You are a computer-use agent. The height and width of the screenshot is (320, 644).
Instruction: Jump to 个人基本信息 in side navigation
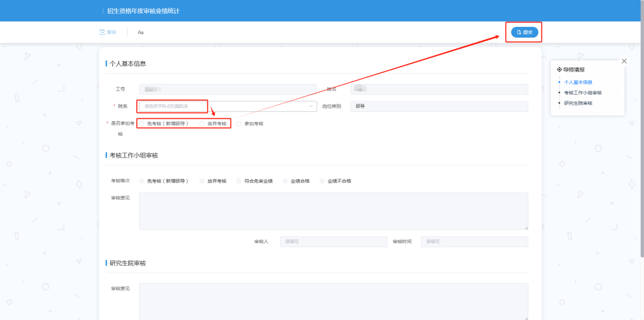tap(578, 82)
